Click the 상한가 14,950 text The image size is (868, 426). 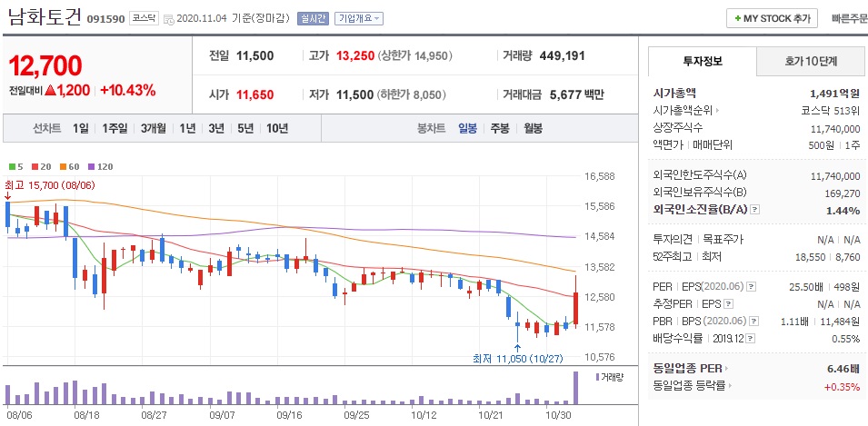tap(415, 56)
